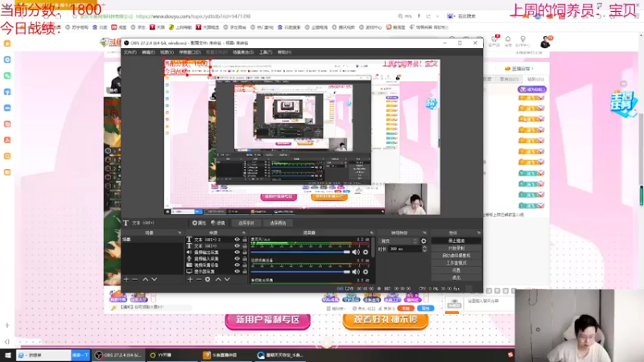Image resolution: width=644 pixels, height=362 pixels.
Task: Open 视图(V) menu in OBS
Action: (x=167, y=52)
